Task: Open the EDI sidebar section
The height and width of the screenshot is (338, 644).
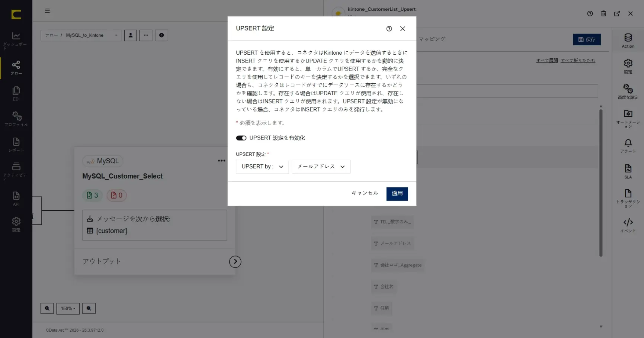Action: coord(16,93)
